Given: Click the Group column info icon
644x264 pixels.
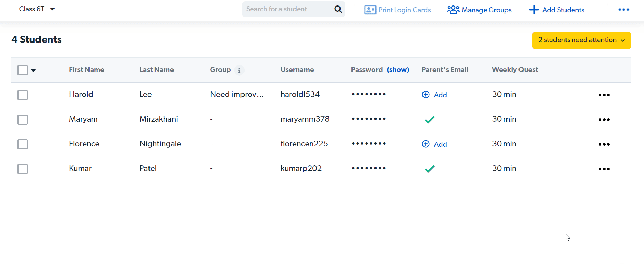Looking at the screenshot, I should pyautogui.click(x=239, y=70).
